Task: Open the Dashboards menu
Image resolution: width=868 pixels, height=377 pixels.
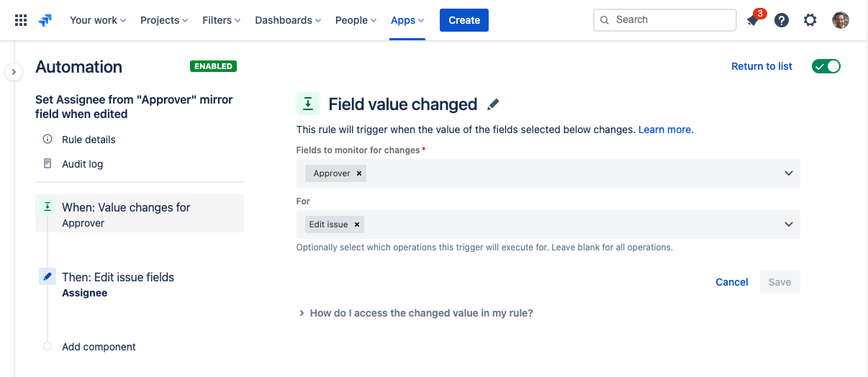Action: point(288,20)
